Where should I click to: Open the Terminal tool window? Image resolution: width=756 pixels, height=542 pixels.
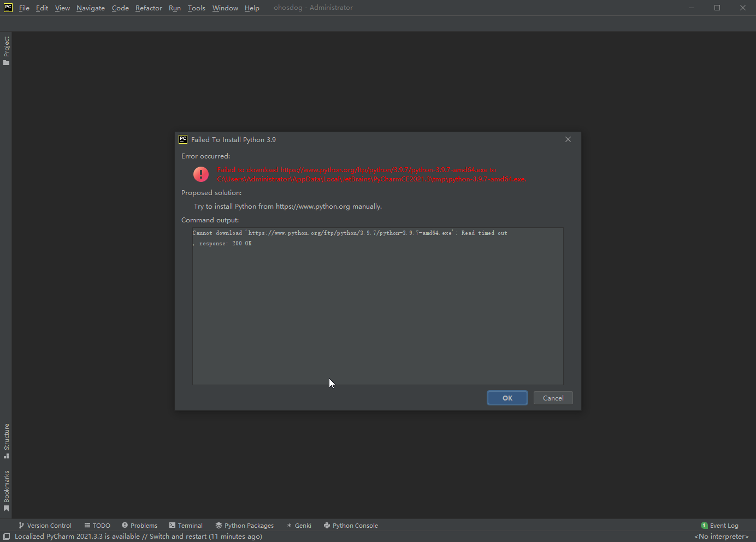pos(186,526)
